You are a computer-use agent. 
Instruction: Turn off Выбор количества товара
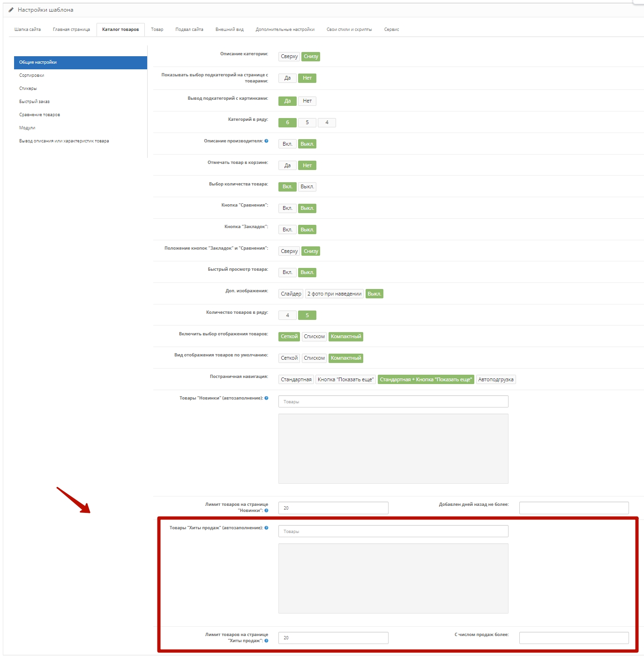pyautogui.click(x=307, y=187)
